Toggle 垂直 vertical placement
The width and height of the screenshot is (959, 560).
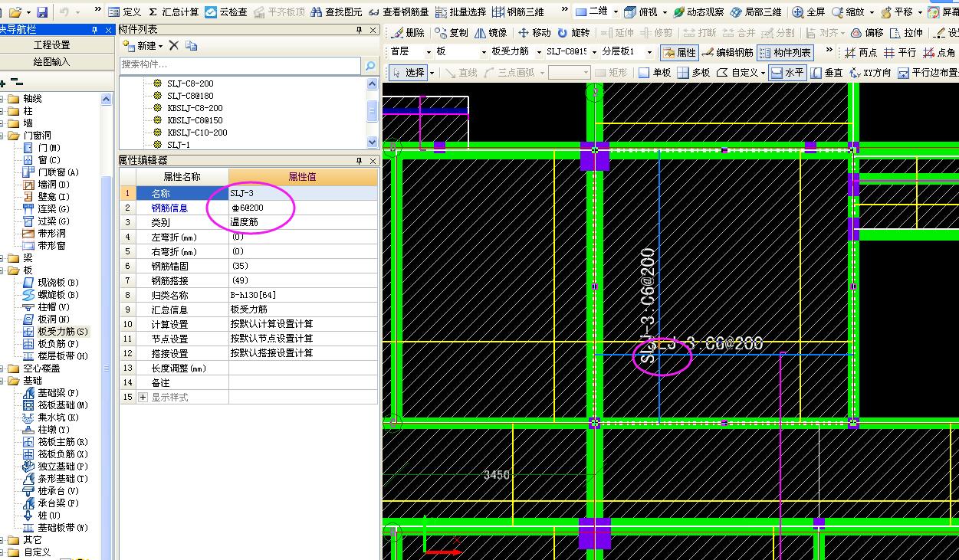[x=826, y=73]
